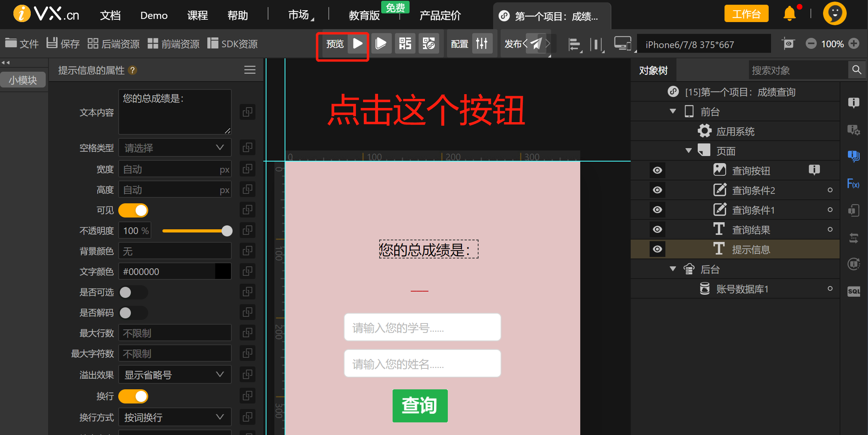Enable the 是否可选 switch

click(133, 292)
